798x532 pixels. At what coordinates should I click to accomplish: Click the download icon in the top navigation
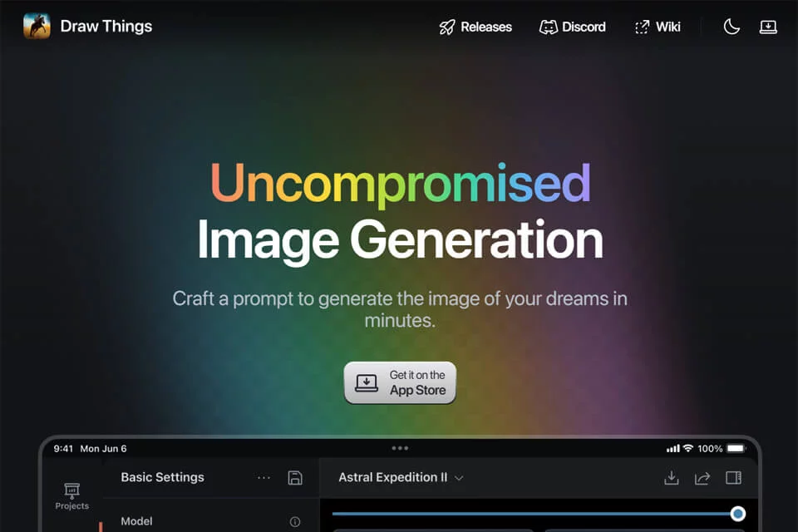(x=768, y=27)
